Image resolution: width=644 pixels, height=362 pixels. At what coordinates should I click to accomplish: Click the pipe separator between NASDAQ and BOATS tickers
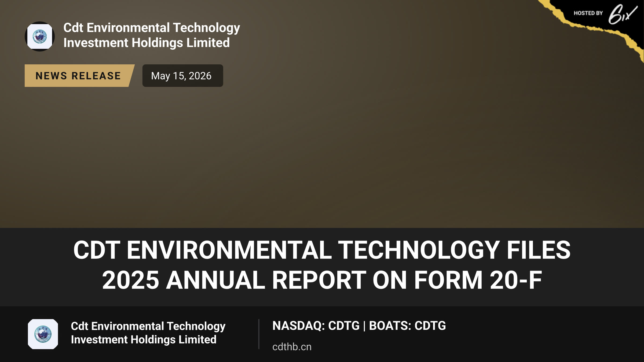coord(364,326)
